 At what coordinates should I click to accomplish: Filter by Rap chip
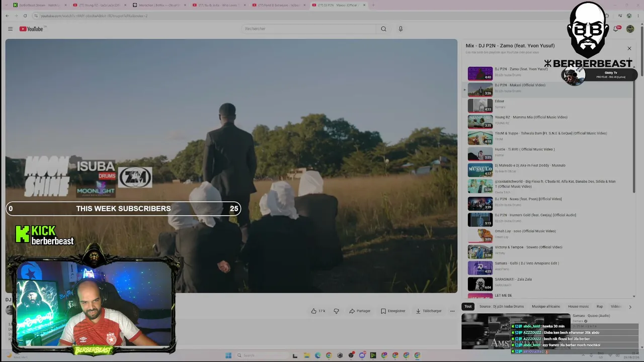click(x=600, y=306)
